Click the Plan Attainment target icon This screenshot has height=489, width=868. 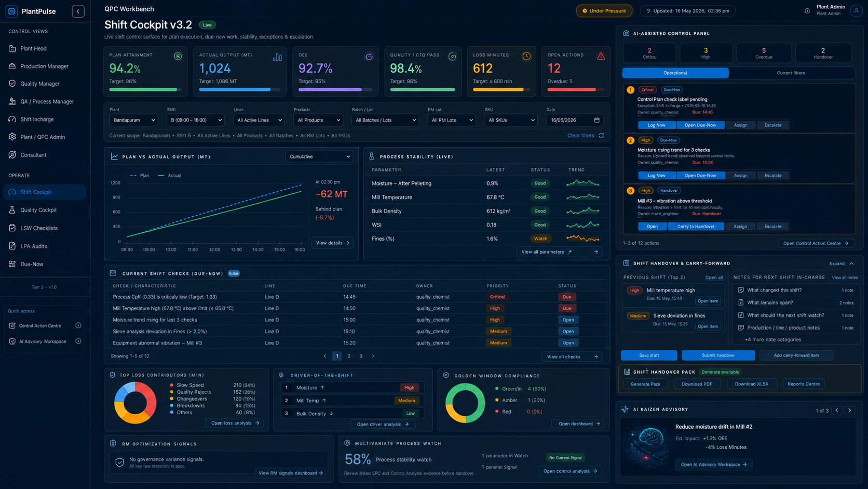coord(178,56)
